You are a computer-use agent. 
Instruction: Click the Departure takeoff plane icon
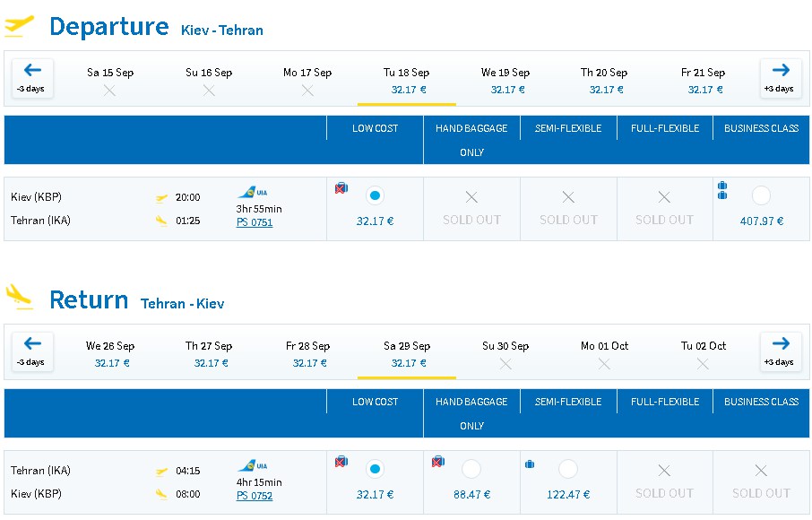click(x=19, y=25)
